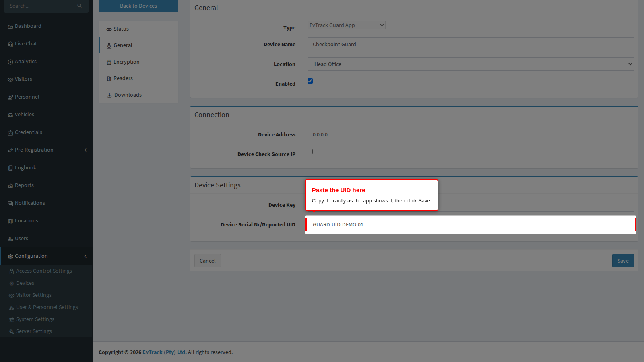The height and width of the screenshot is (362, 644).
Task: Go to the Readers tab
Action: (138, 78)
